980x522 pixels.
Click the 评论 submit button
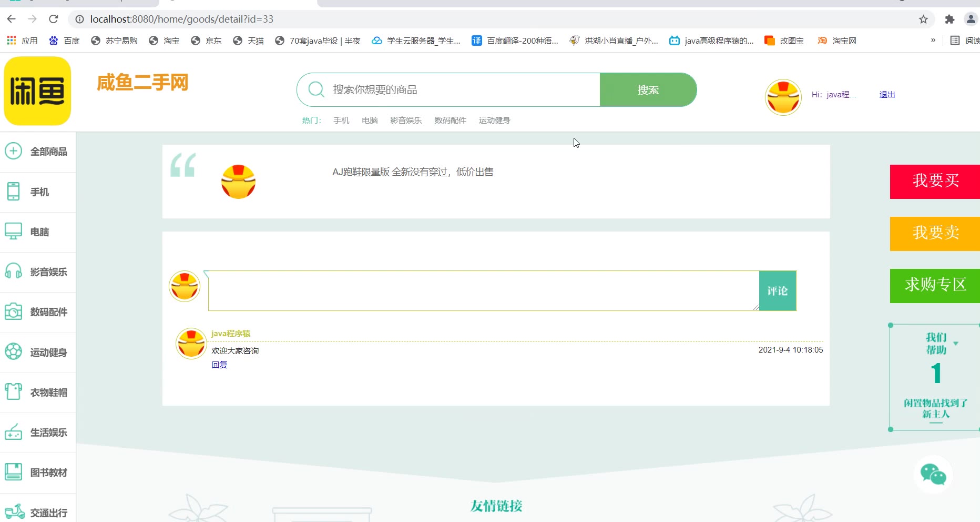pos(778,290)
